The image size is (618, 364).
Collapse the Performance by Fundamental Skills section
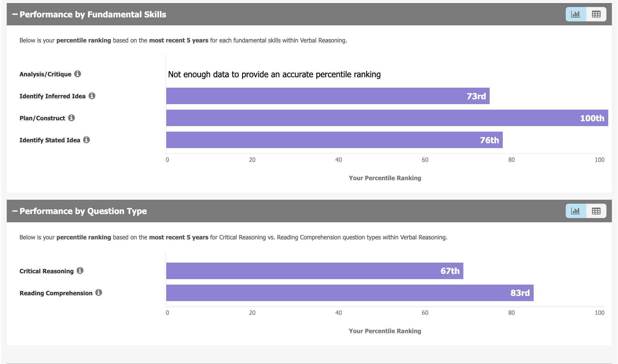[x=15, y=14]
